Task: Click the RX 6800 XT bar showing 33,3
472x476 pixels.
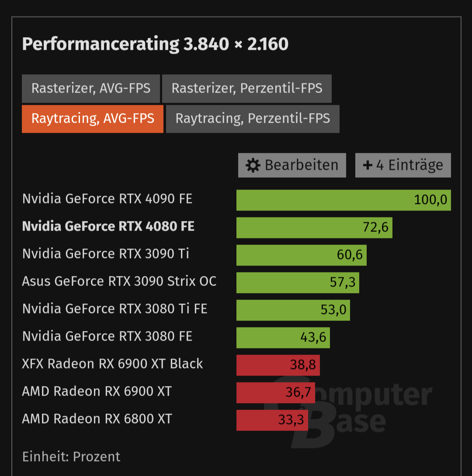Action: (x=272, y=420)
